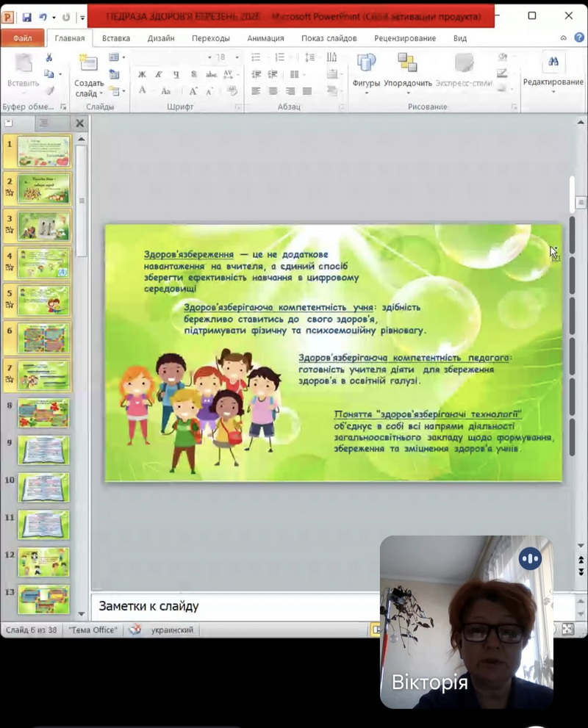This screenshot has width=588, height=728.
Task: Click the spell check icon in status bar
Action: [x=135, y=630]
